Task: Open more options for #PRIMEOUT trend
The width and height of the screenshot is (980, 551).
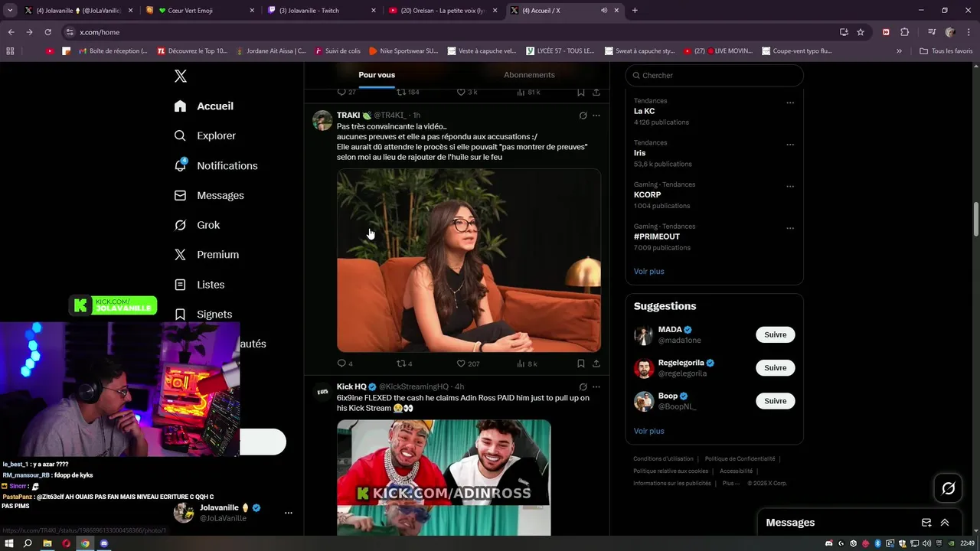Action: coord(790,228)
